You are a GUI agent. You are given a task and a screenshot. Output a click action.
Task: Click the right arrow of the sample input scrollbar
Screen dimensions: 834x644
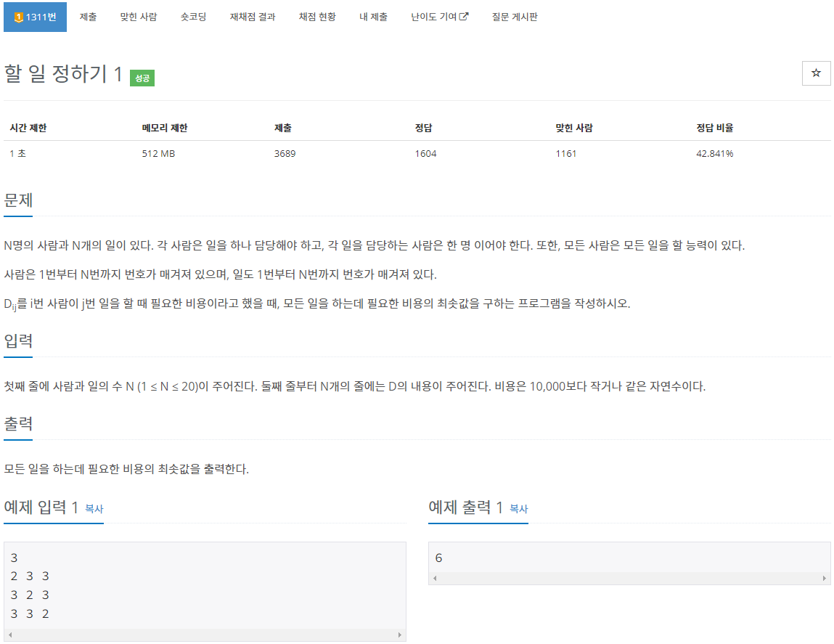(401, 633)
